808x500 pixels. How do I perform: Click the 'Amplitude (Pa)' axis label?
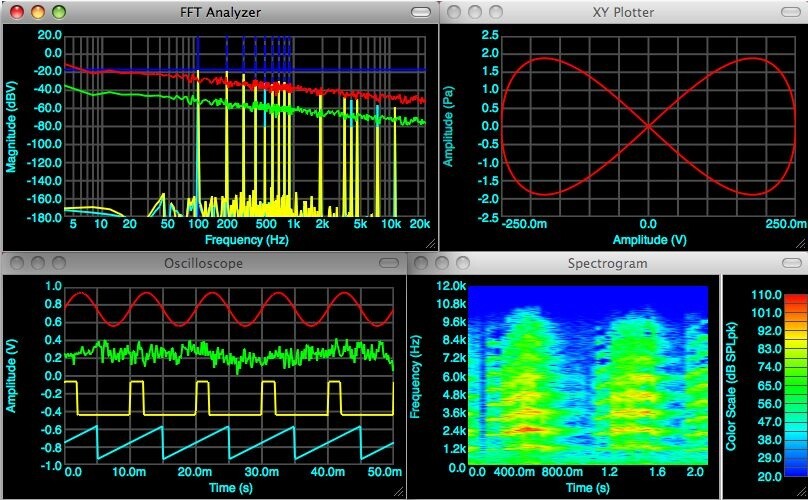click(448, 126)
